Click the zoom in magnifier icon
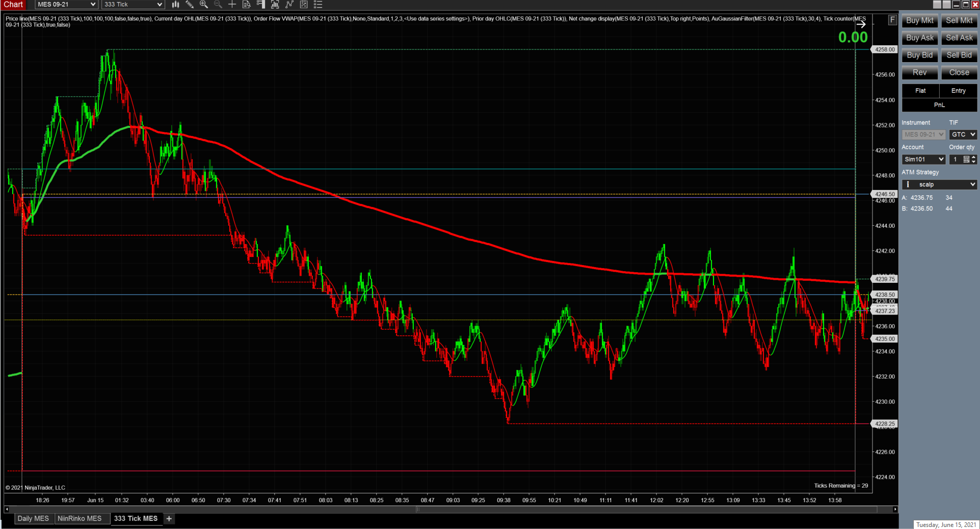This screenshot has height=529, width=980. (204, 5)
